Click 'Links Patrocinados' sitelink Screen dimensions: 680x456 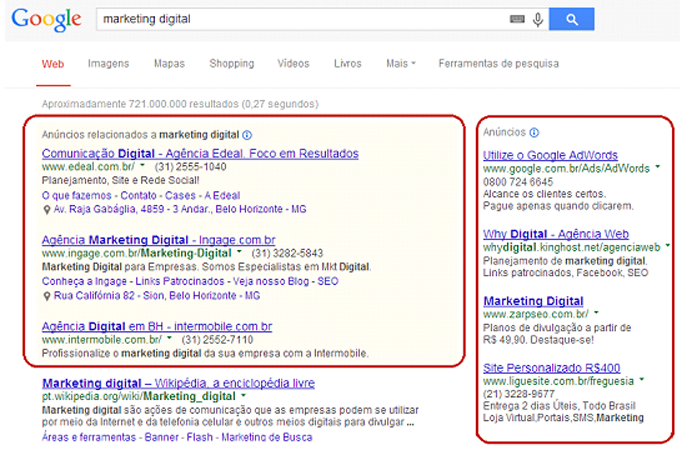point(180,282)
